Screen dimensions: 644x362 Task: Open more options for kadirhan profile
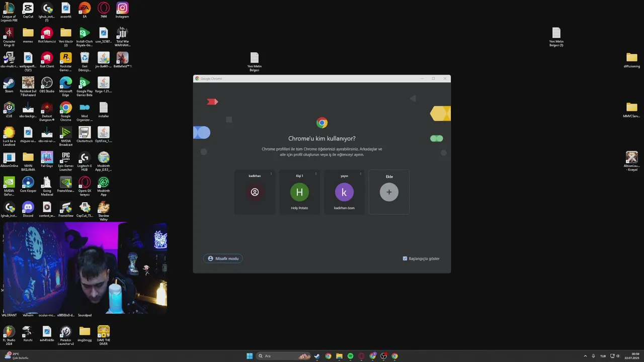click(x=271, y=174)
